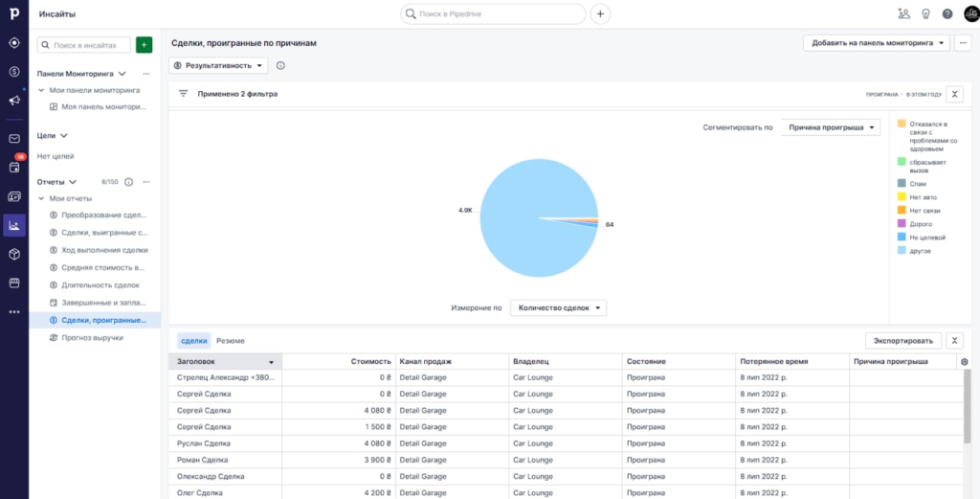Open table column settings gear
The width and height of the screenshot is (980, 499).
(x=965, y=361)
